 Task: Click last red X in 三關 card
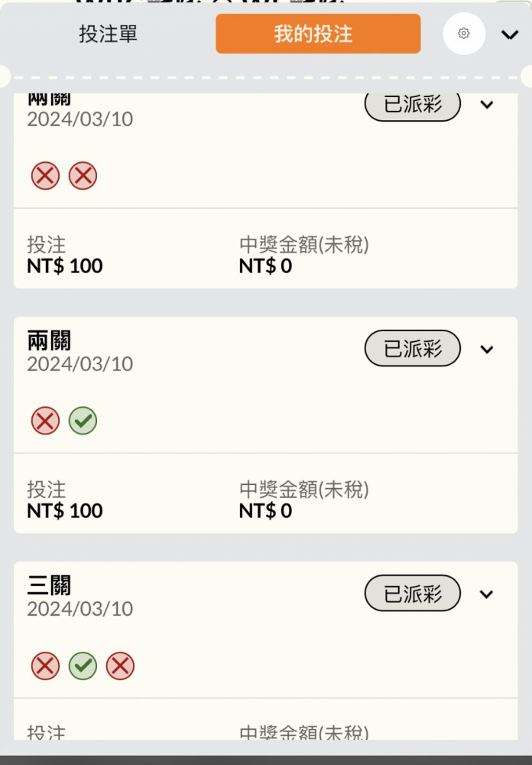pos(120,666)
